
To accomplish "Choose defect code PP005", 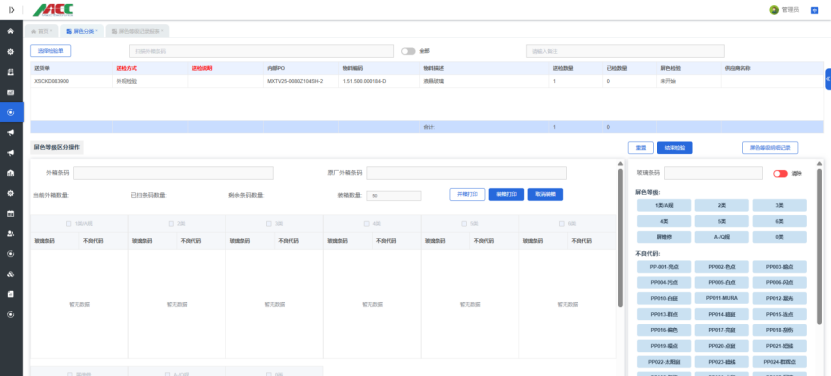I will (x=722, y=282).
